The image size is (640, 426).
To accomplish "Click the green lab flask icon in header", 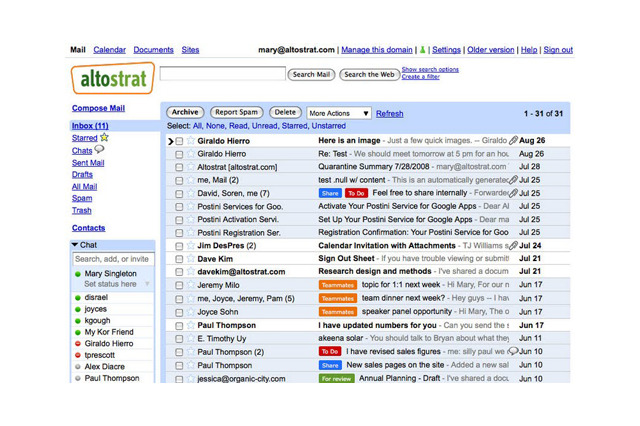I will [422, 50].
